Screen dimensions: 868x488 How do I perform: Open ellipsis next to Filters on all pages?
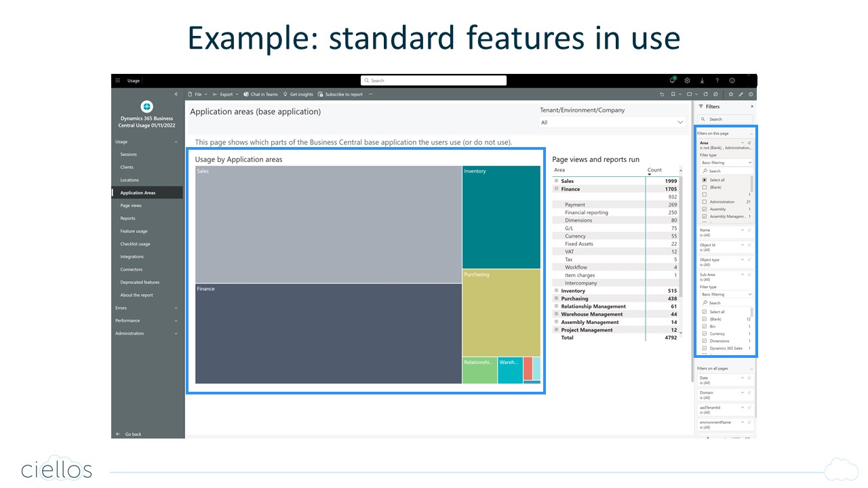751,368
